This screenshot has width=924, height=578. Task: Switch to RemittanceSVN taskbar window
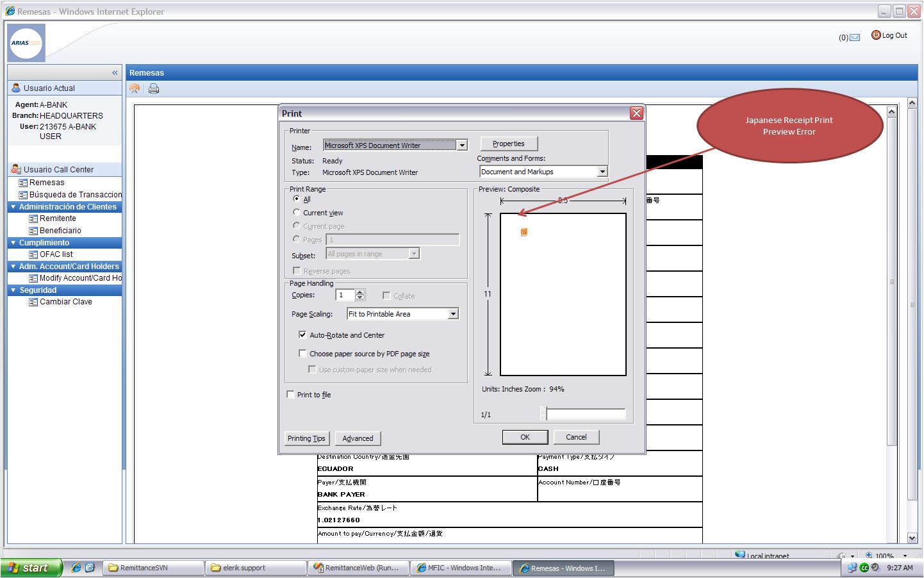point(153,568)
